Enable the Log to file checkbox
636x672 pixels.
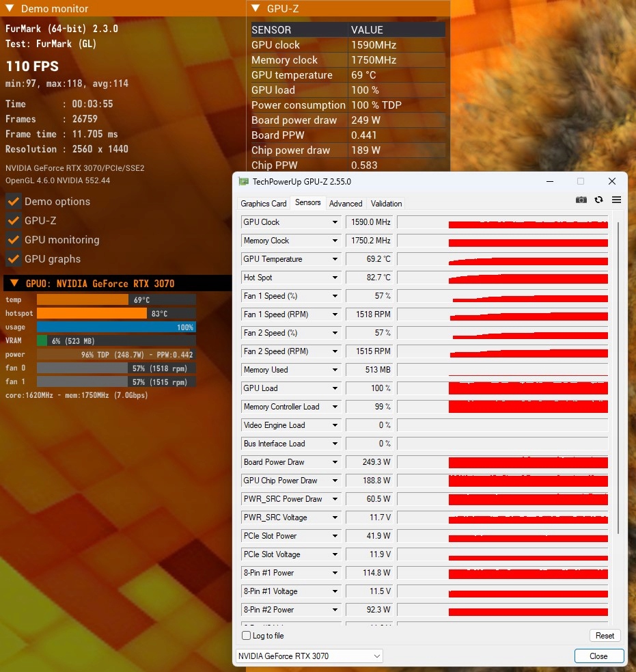[246, 636]
